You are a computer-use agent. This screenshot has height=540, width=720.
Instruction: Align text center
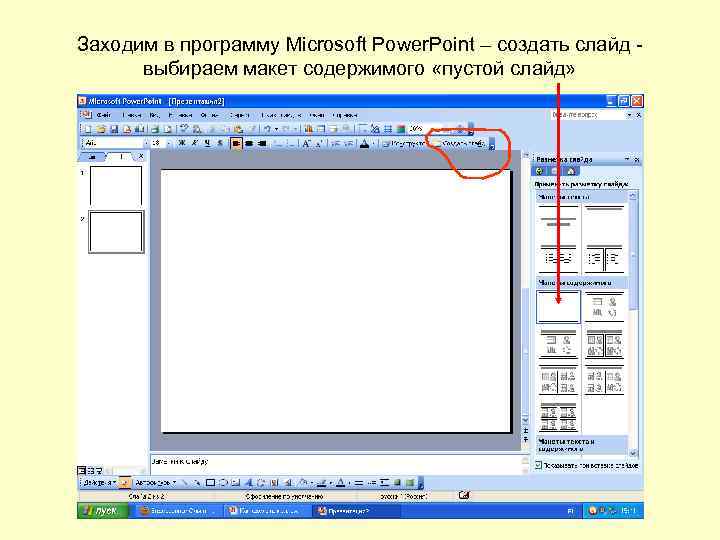coord(249,143)
